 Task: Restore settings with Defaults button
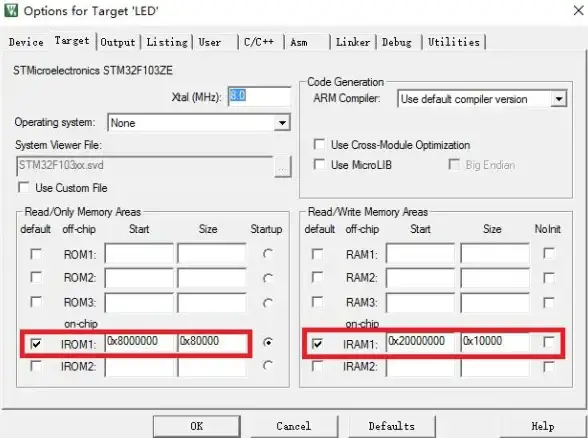392,426
